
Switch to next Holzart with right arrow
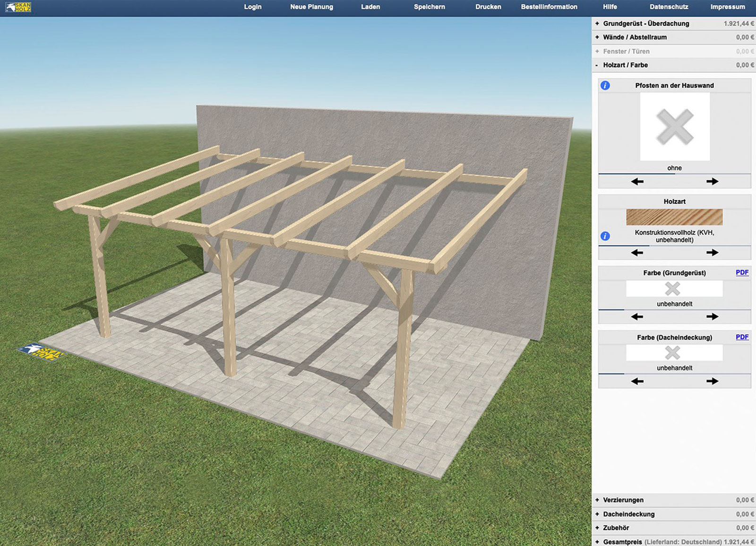712,253
